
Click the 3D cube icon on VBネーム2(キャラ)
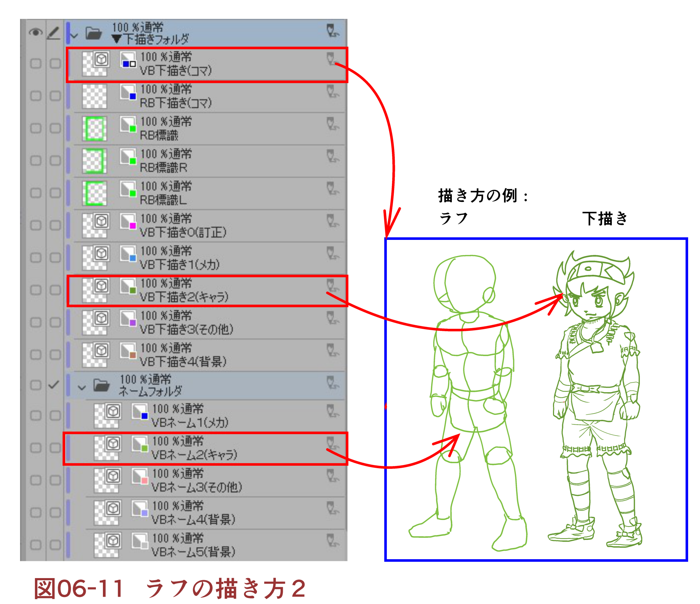pos(113,444)
